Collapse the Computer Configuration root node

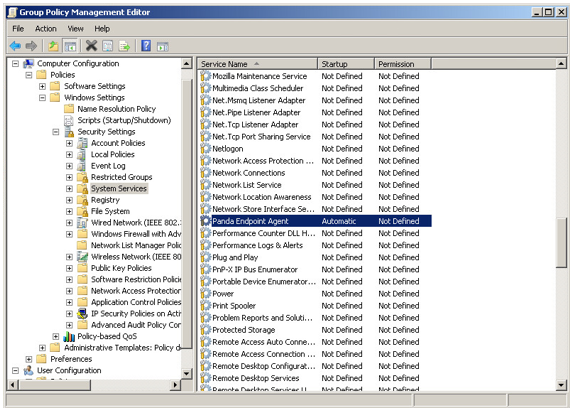point(15,64)
